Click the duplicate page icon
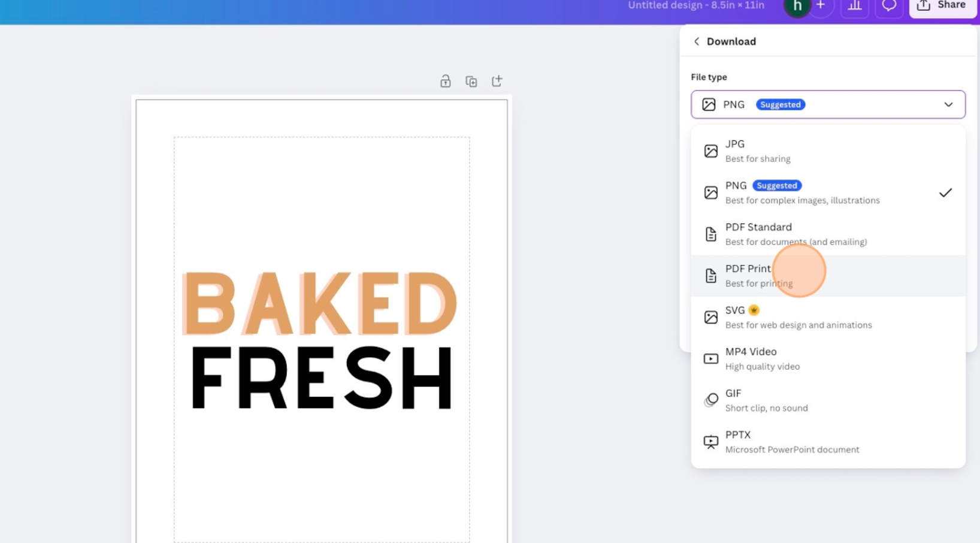Viewport: 980px width, 543px height. pos(471,82)
